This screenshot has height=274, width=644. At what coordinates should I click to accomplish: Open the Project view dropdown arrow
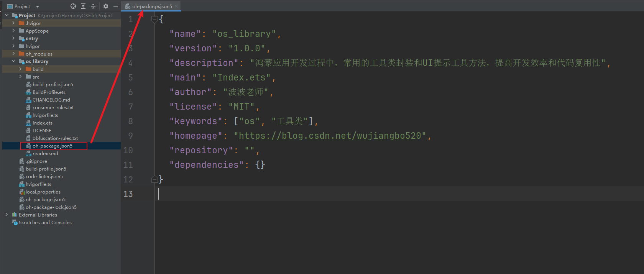[x=38, y=7]
